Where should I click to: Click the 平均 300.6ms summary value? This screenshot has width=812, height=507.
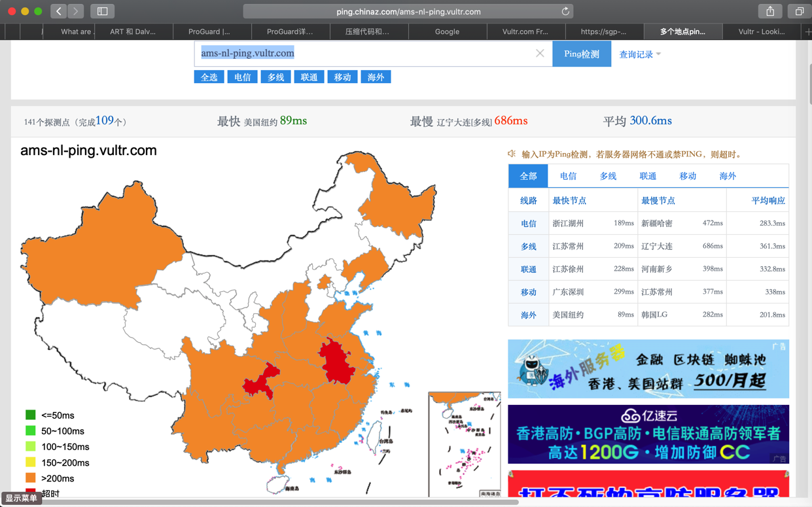point(637,121)
